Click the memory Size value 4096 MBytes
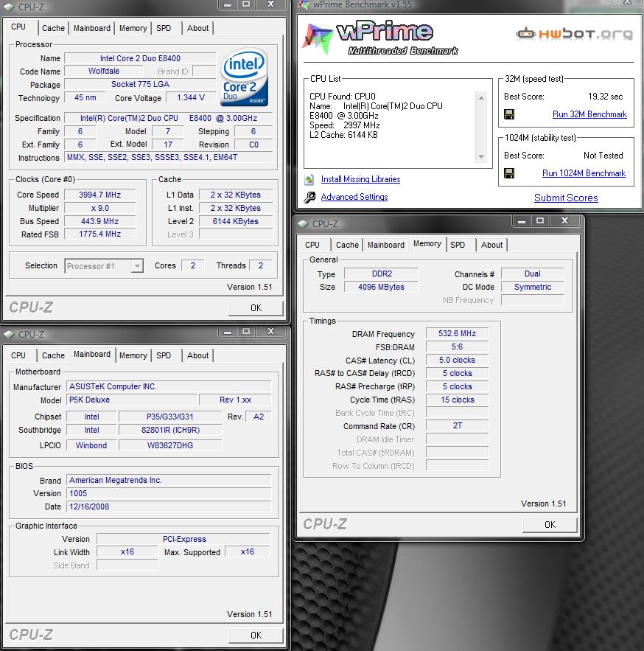 coord(382,287)
